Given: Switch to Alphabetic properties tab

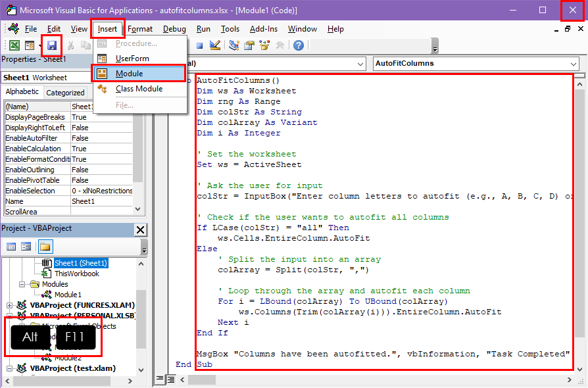Looking at the screenshot, I should click(22, 92).
